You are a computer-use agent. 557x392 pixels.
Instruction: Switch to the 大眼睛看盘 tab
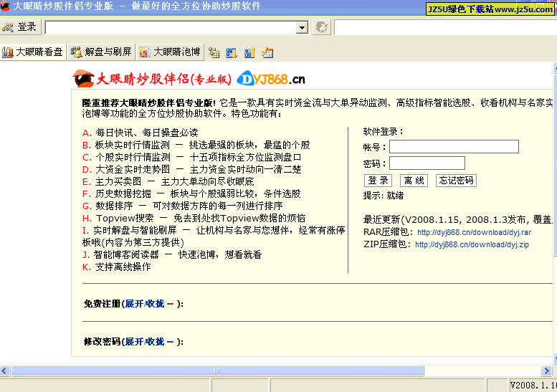click(x=33, y=52)
